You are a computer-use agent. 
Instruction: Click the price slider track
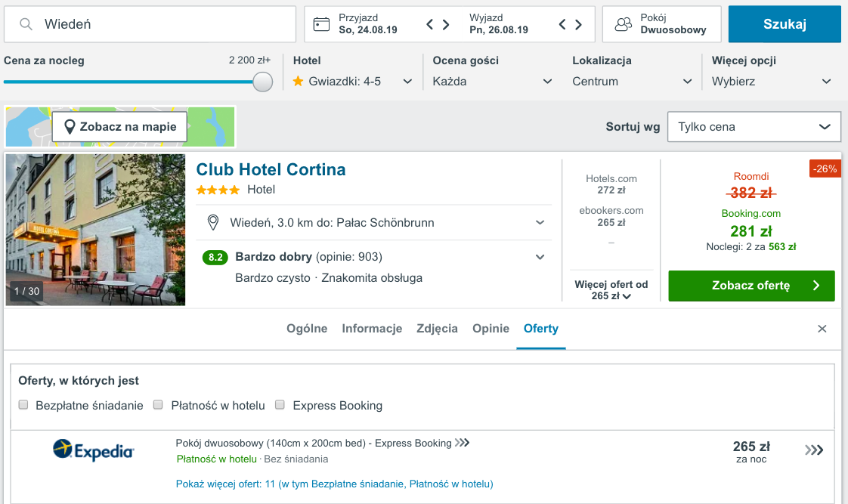[x=128, y=82]
